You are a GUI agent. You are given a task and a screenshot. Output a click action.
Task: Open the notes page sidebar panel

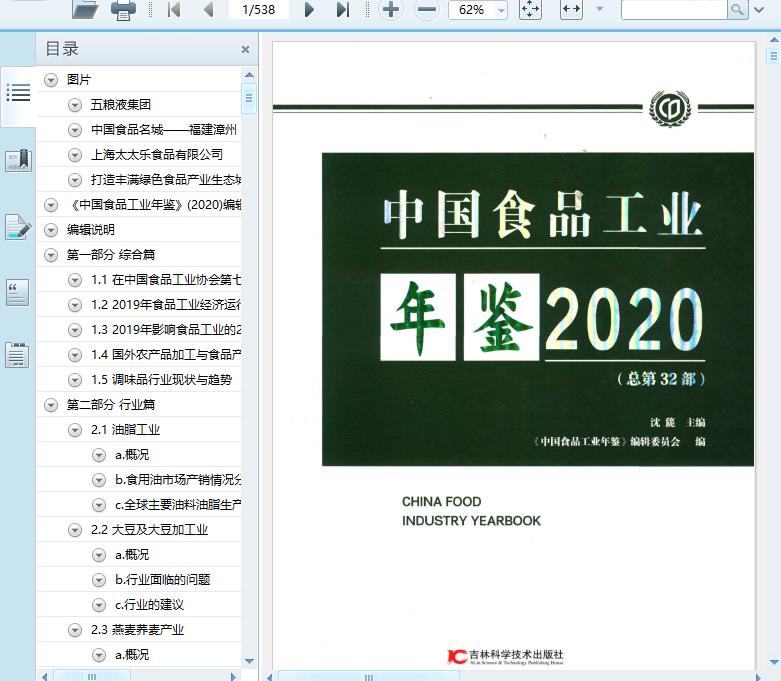tap(17, 355)
